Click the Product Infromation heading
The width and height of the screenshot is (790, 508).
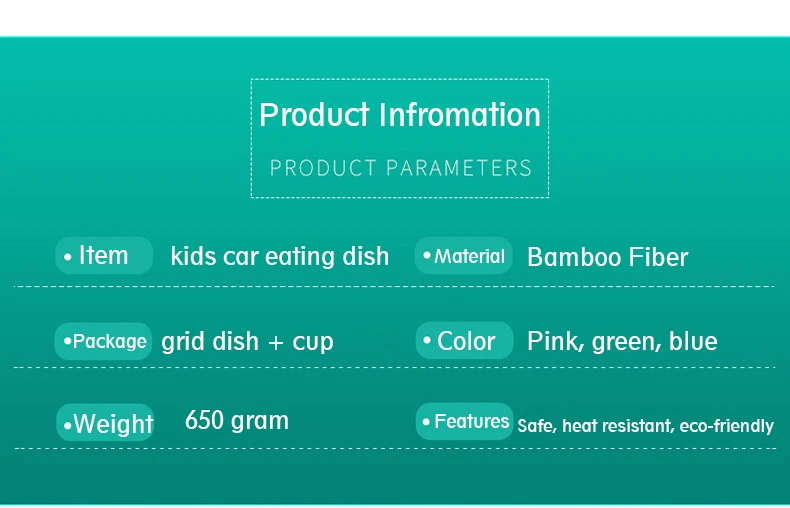(x=400, y=115)
